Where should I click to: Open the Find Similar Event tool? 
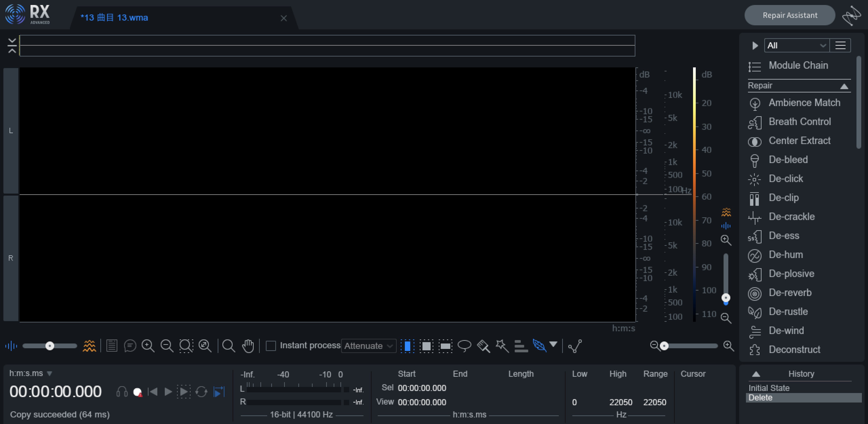click(521, 346)
